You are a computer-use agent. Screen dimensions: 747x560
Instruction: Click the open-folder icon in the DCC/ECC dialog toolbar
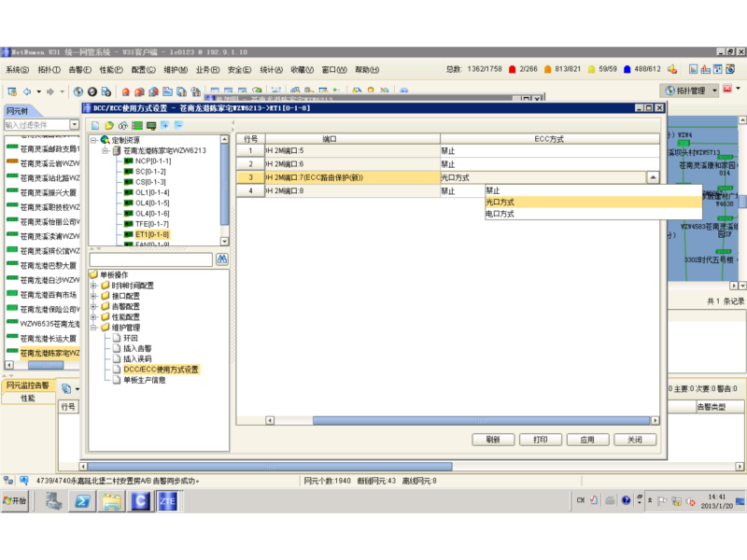point(108,125)
